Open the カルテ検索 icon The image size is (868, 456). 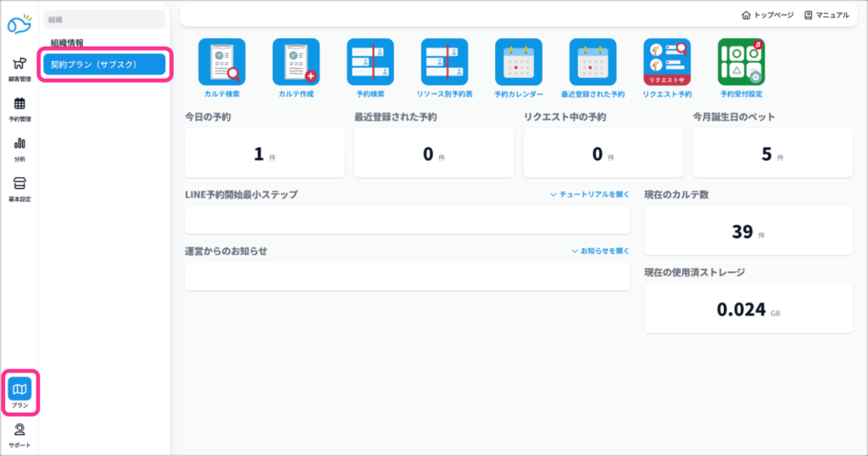pos(221,62)
